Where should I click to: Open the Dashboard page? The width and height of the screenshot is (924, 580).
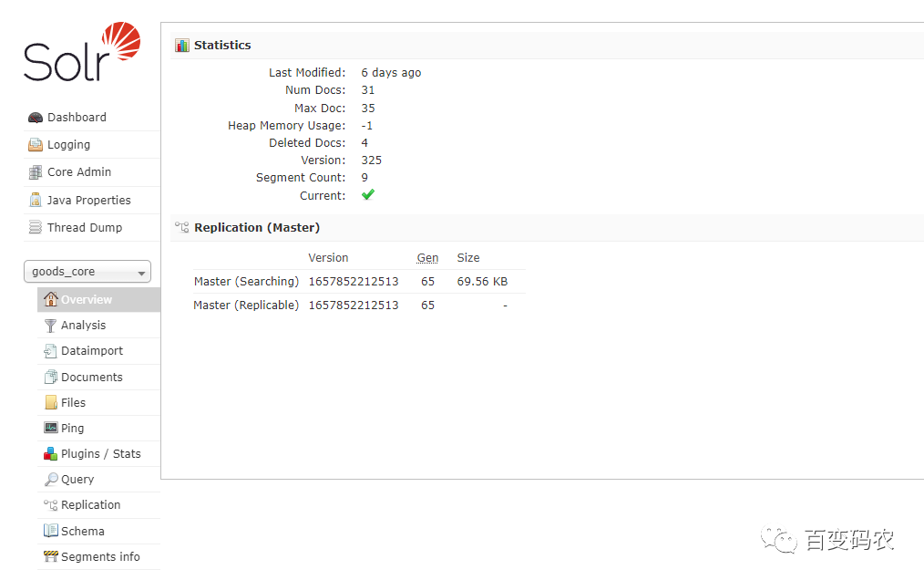coord(77,118)
